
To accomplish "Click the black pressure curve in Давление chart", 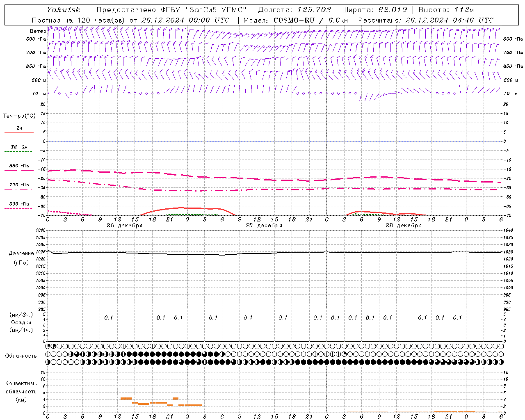I will pos(275,253).
